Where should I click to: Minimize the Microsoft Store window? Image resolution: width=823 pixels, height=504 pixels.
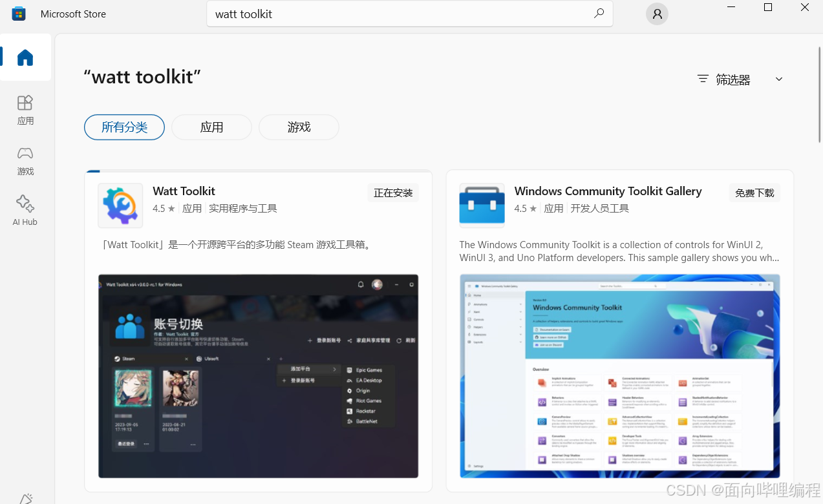click(731, 8)
